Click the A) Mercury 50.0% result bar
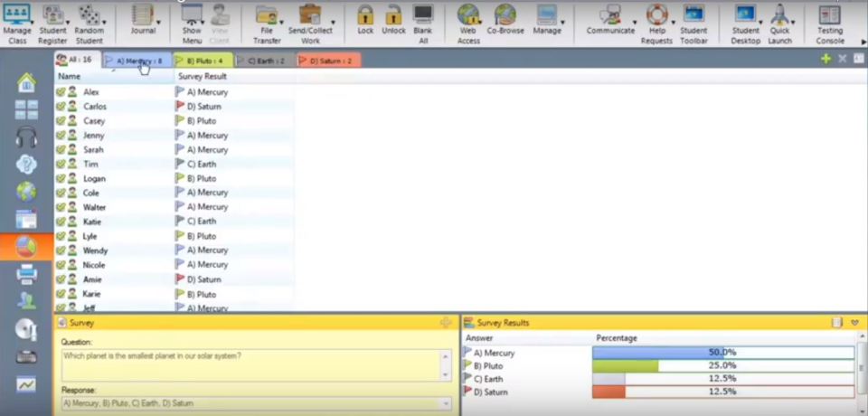The height and width of the screenshot is (416, 868). pyautogui.click(x=723, y=353)
